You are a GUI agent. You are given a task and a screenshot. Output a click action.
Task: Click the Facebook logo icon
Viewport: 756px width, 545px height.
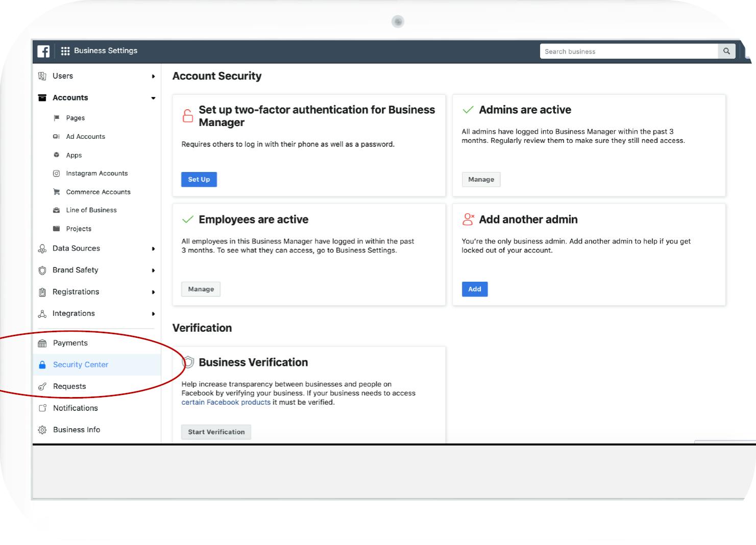point(43,51)
